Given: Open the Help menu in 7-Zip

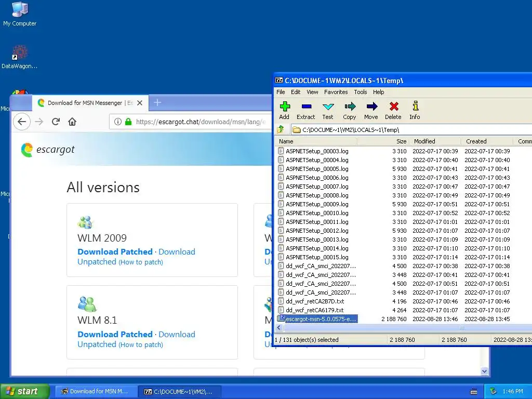Looking at the screenshot, I should click(378, 92).
